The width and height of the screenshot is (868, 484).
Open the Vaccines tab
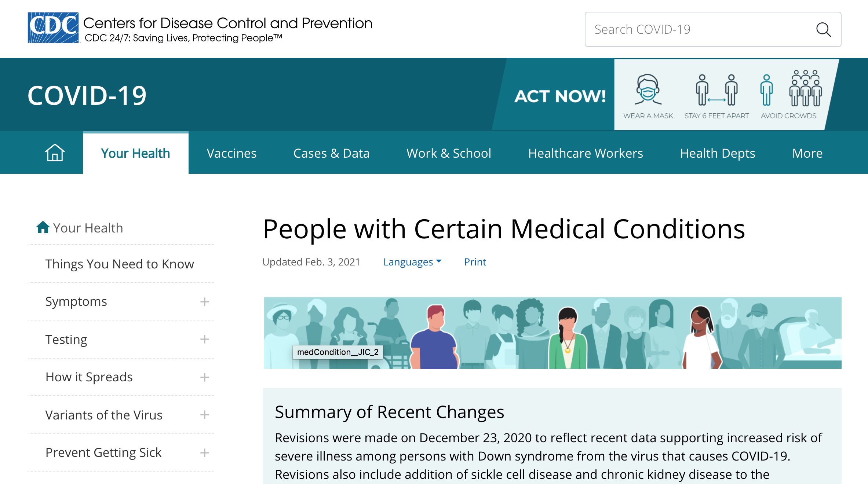tap(231, 153)
